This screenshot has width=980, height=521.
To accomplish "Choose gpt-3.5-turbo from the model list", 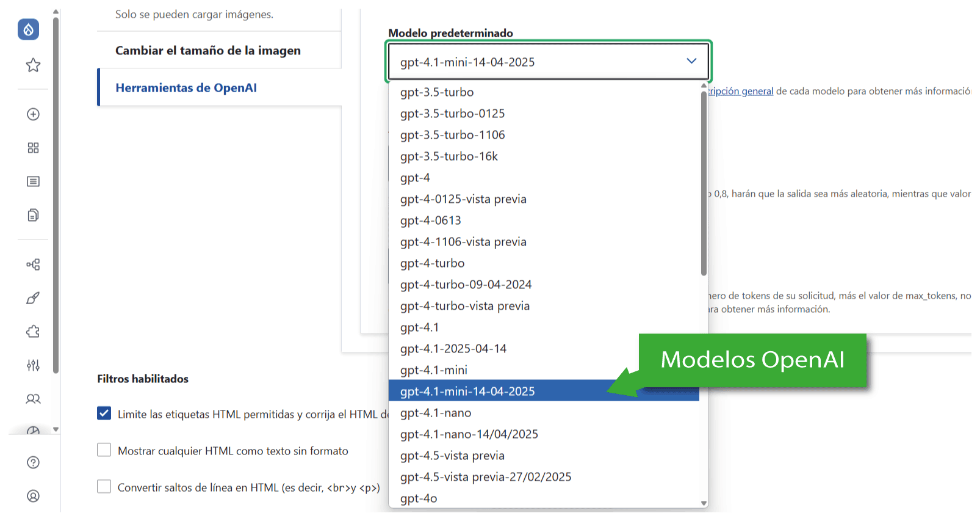I will [544, 92].
